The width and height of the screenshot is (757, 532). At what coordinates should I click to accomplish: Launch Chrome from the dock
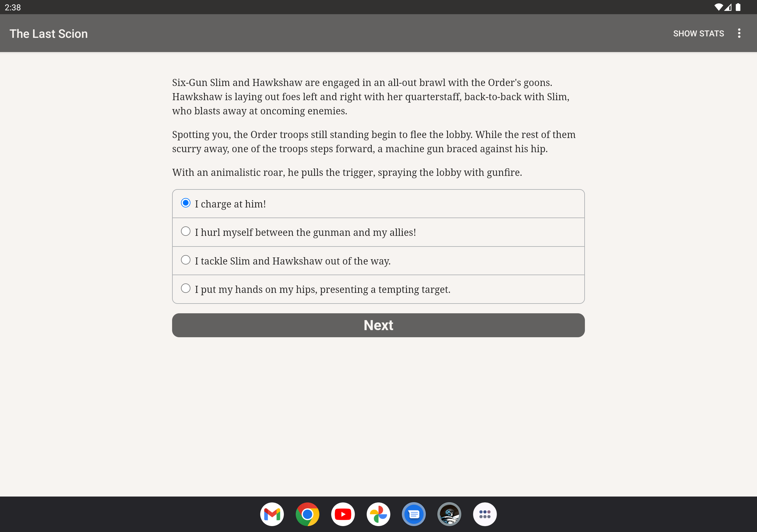307,514
